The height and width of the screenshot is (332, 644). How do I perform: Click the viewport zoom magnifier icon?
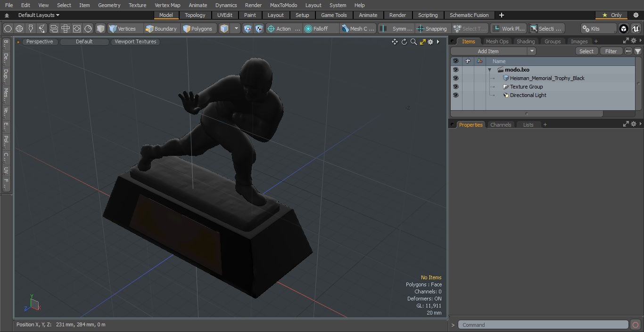pos(413,42)
